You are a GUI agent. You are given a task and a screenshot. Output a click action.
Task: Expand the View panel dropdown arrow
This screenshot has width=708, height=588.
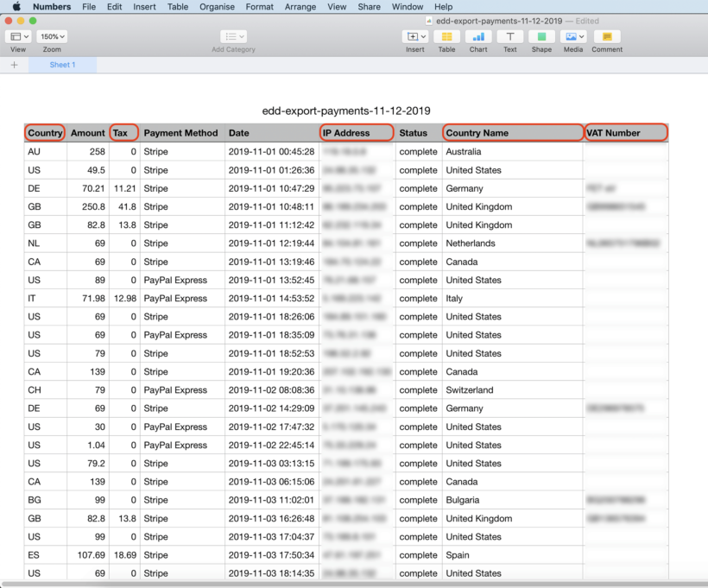[x=27, y=36]
